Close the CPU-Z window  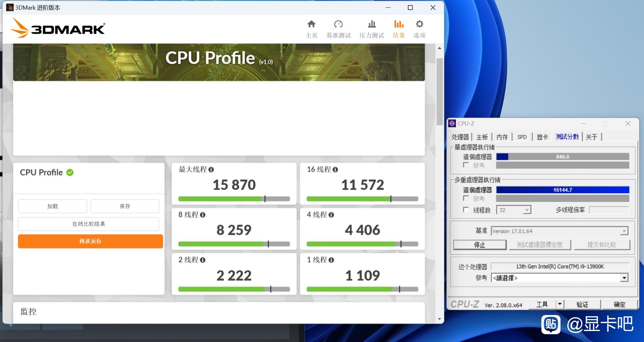(628, 124)
